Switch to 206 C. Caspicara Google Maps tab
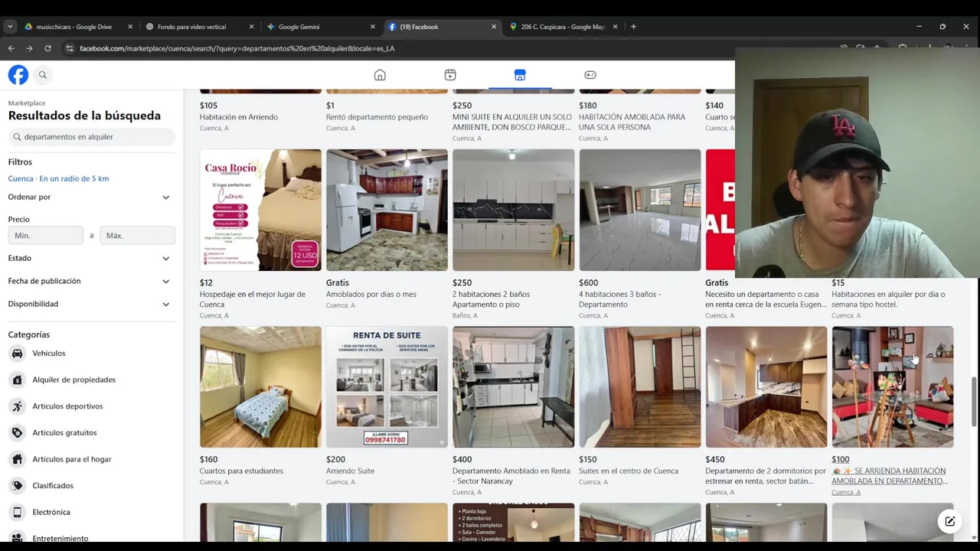Screen dimensions: 980x551 pyautogui.click(x=563, y=27)
